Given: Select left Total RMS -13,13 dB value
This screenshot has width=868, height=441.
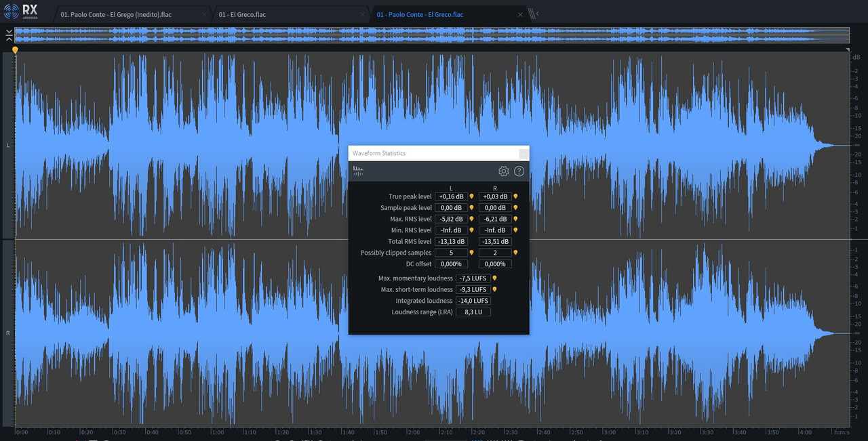Looking at the screenshot, I should [451, 241].
